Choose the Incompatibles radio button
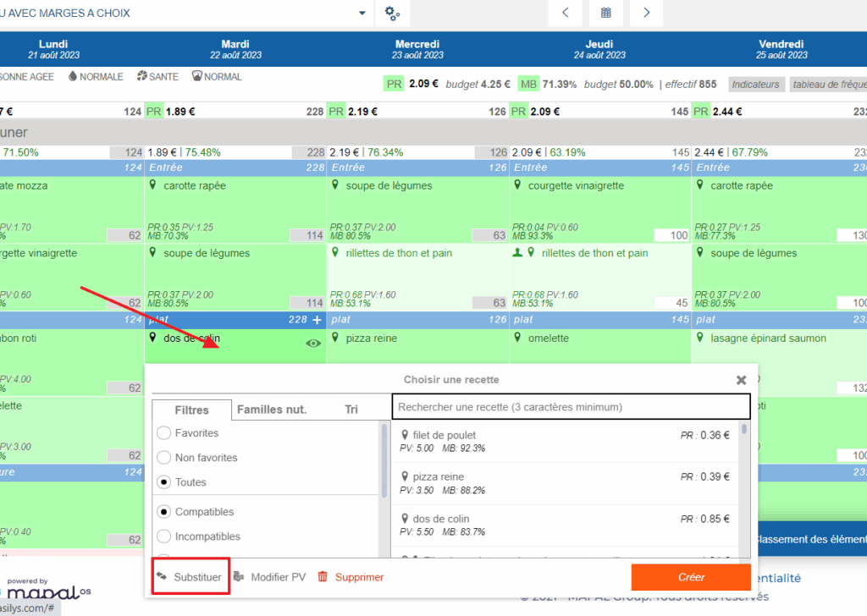The width and height of the screenshot is (867, 616). [x=164, y=536]
